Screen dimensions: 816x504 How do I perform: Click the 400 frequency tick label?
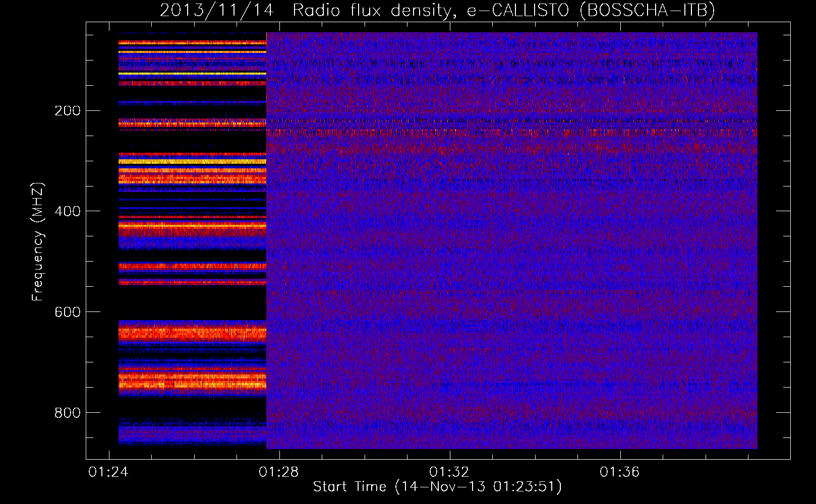pyautogui.click(x=68, y=211)
